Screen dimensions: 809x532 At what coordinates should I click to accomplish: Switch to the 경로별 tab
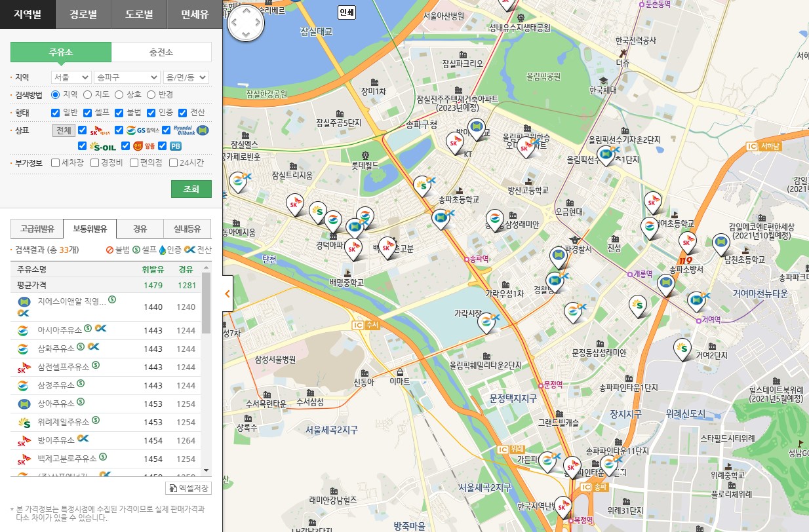pos(83,14)
